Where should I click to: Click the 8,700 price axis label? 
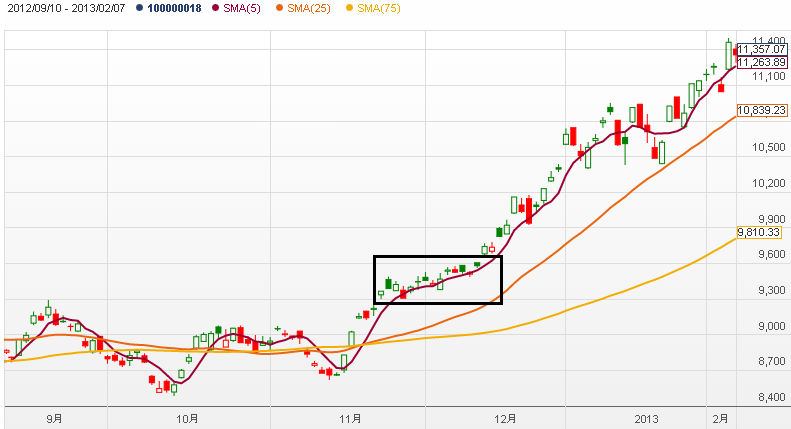click(x=772, y=361)
